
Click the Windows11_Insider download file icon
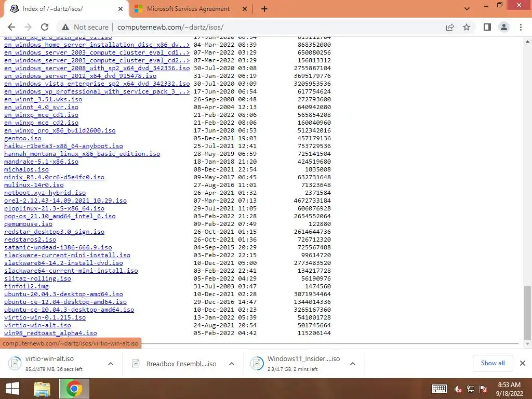[257, 363]
